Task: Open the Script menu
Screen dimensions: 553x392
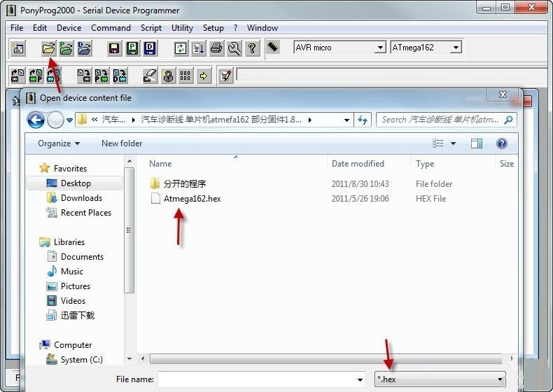Action: click(151, 28)
